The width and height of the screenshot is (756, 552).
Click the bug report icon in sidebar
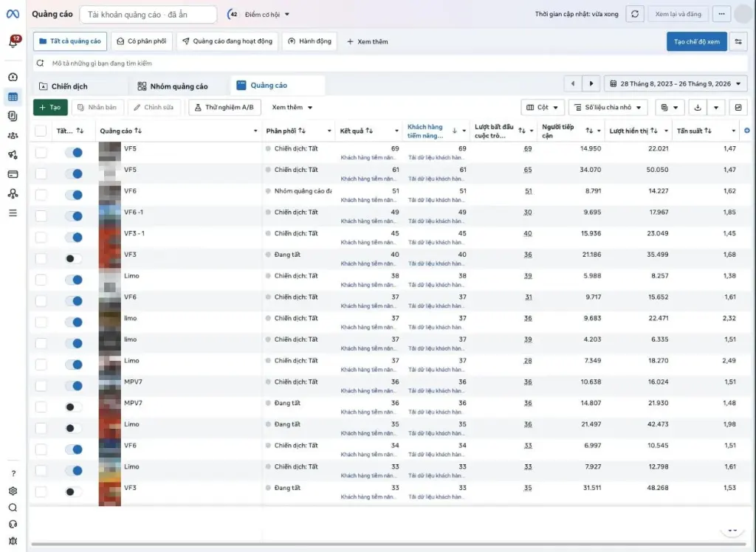click(x=13, y=541)
